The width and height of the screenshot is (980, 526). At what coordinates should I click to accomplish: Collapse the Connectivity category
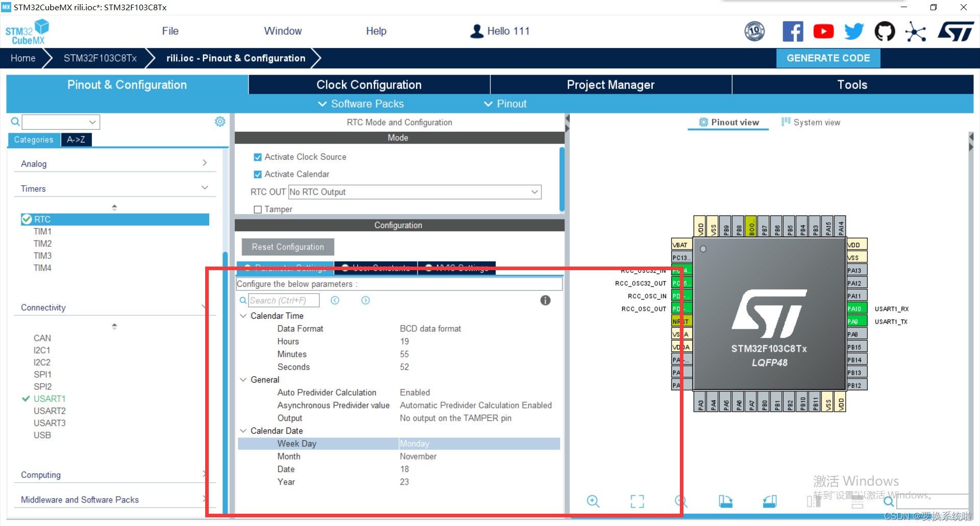coord(204,307)
